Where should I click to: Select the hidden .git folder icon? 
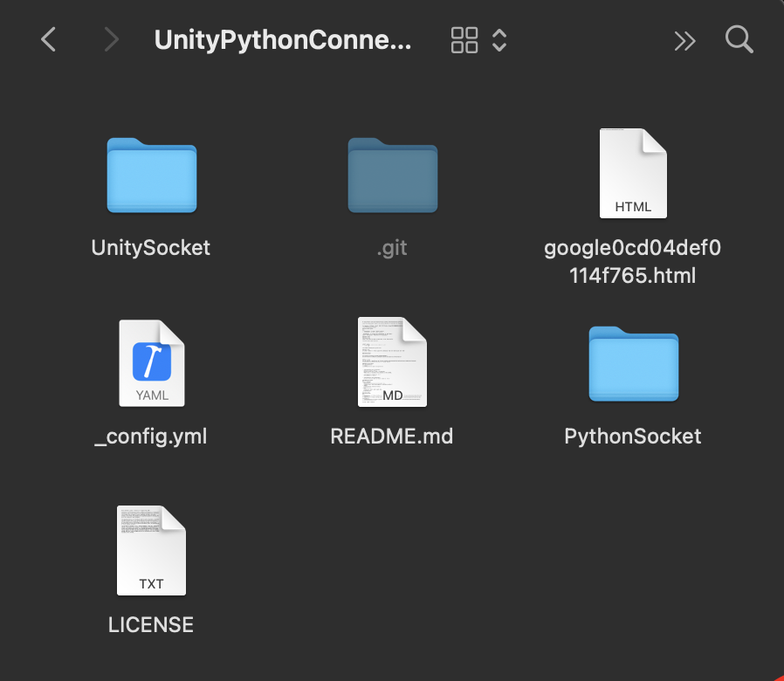click(x=393, y=175)
